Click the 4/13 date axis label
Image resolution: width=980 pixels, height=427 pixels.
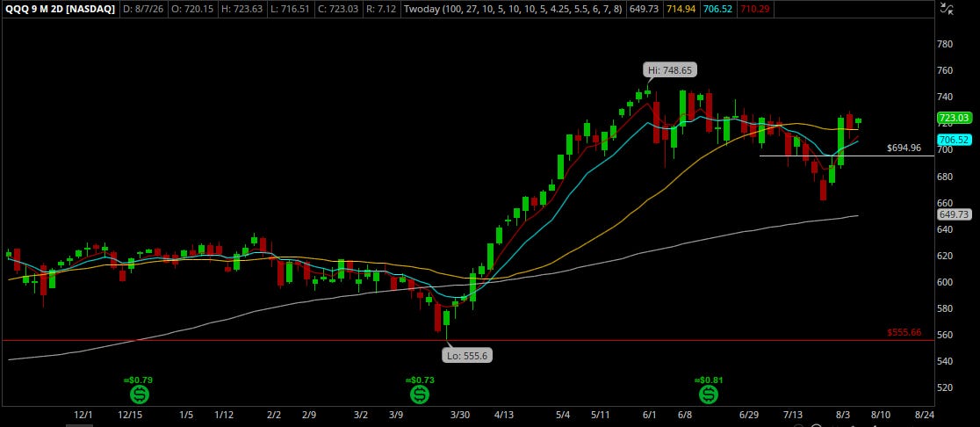(x=504, y=415)
